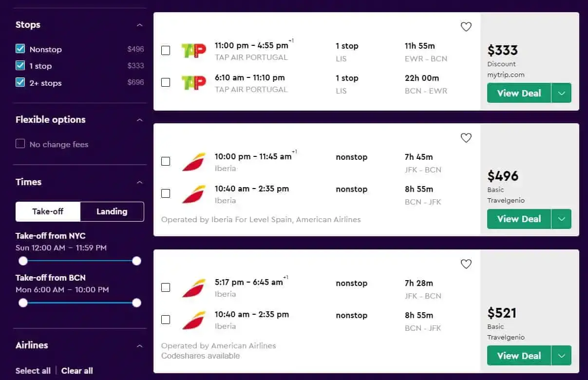Expand more options next to $496 View Deal
The width and height of the screenshot is (588, 380).
[x=561, y=219]
